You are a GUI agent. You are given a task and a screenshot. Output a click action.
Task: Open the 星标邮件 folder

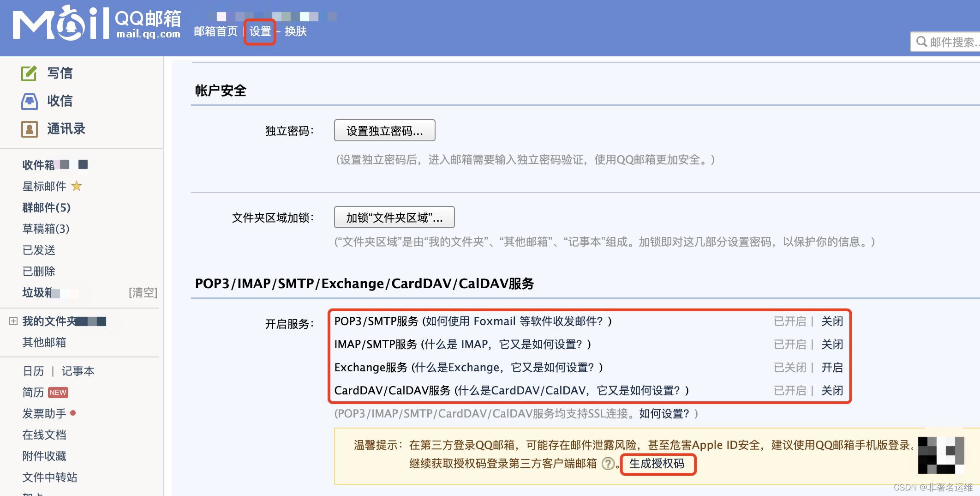click(x=44, y=186)
